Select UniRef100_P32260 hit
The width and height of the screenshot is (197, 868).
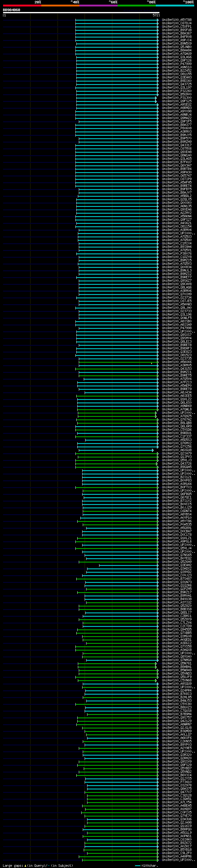177,91
